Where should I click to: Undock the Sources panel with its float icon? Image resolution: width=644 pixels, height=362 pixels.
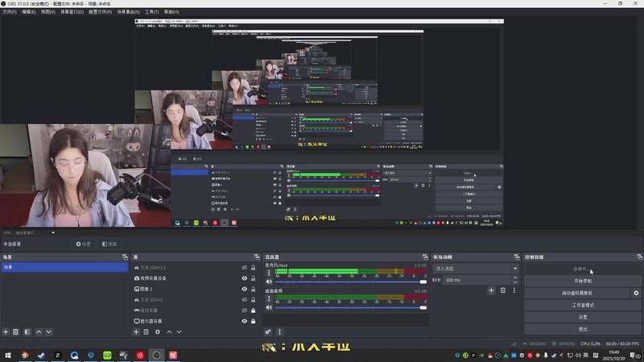coord(257,257)
